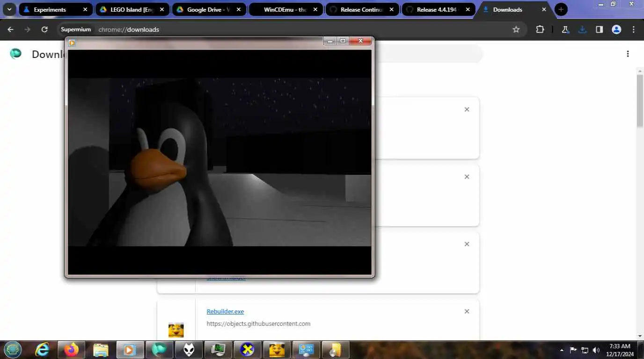Close the Downloads tab

click(544, 9)
